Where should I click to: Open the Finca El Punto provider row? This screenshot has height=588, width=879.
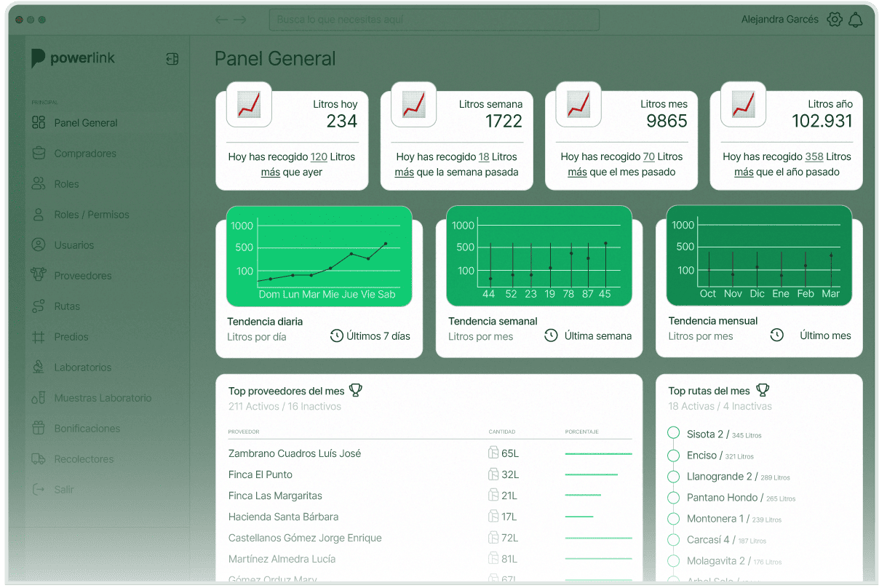tap(260, 474)
